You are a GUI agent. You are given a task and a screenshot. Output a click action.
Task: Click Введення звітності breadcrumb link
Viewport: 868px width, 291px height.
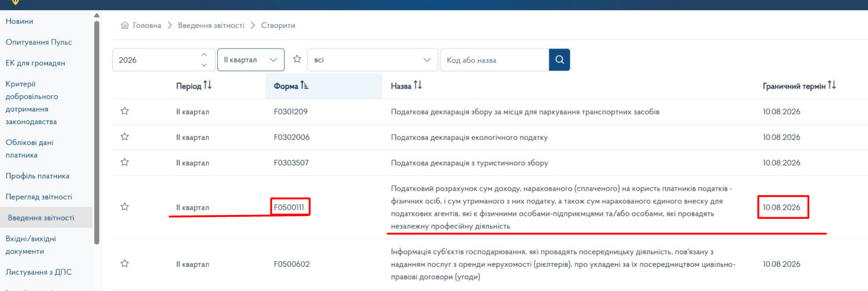[x=211, y=26]
